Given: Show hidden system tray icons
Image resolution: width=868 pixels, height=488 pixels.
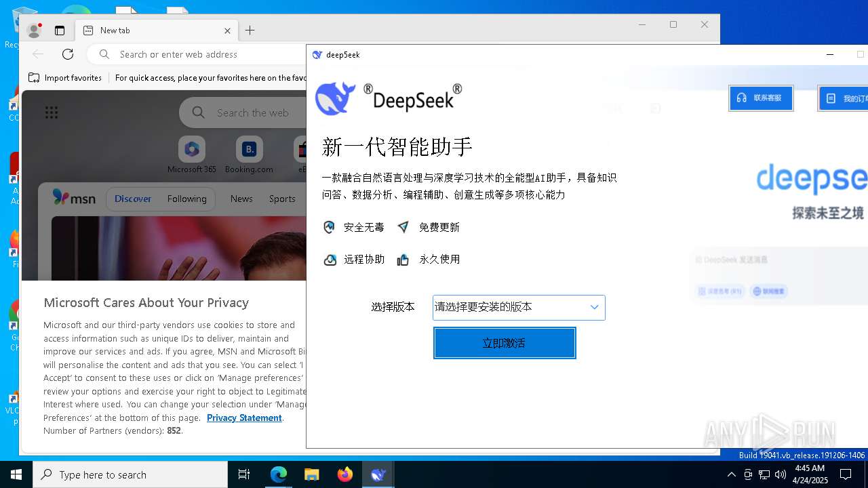Looking at the screenshot, I should pyautogui.click(x=731, y=474).
